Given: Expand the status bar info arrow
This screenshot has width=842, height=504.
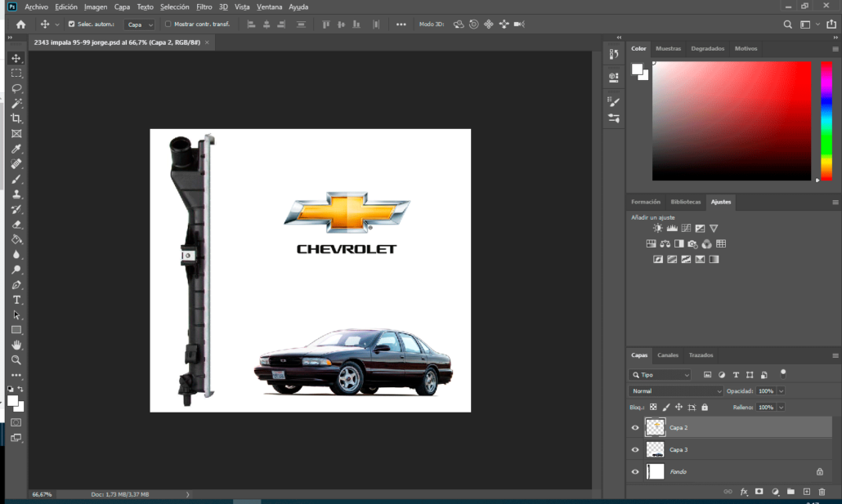Looking at the screenshot, I should tap(187, 494).
